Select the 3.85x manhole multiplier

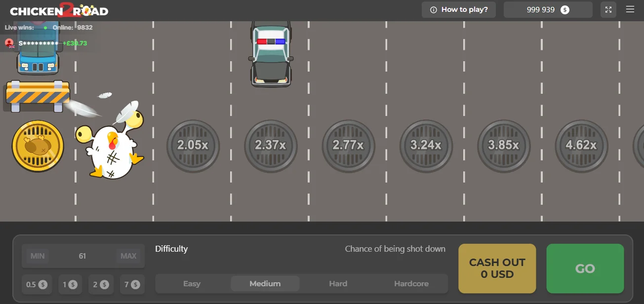[504, 146]
